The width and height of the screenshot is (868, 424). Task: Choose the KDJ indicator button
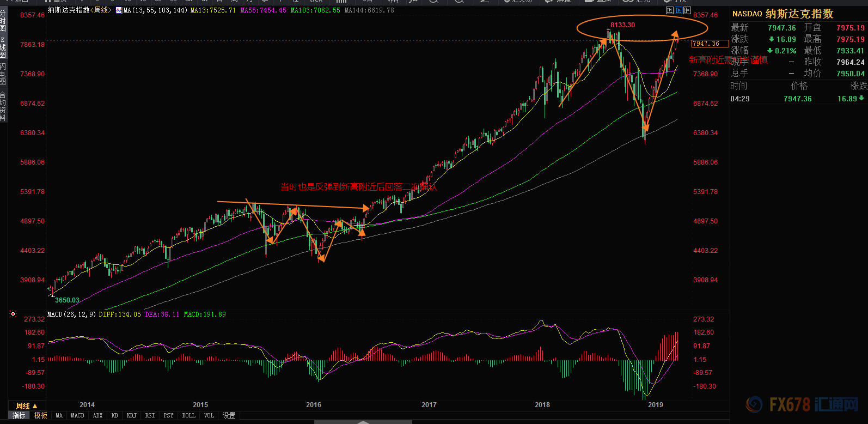[132, 415]
